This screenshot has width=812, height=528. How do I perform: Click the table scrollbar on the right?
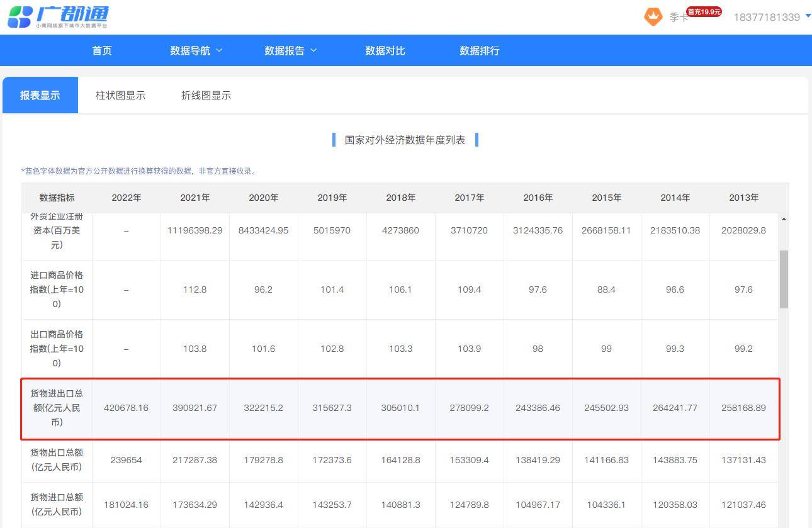tap(783, 277)
